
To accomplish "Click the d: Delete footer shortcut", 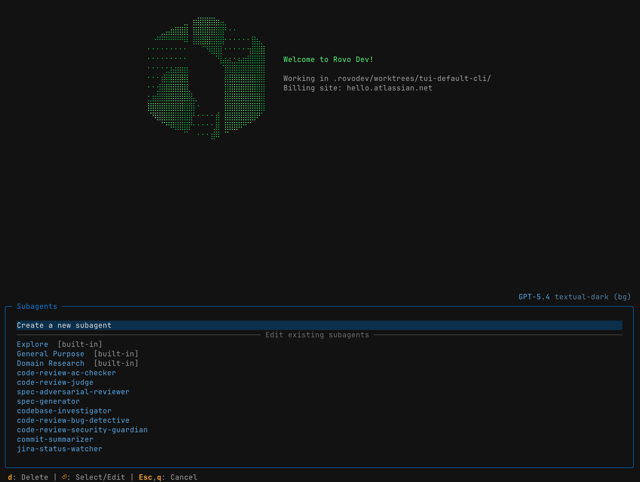I will click(28, 477).
